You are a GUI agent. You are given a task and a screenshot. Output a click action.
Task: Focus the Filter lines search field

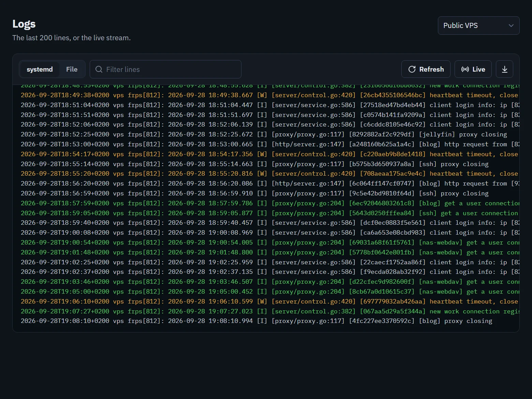(x=165, y=69)
